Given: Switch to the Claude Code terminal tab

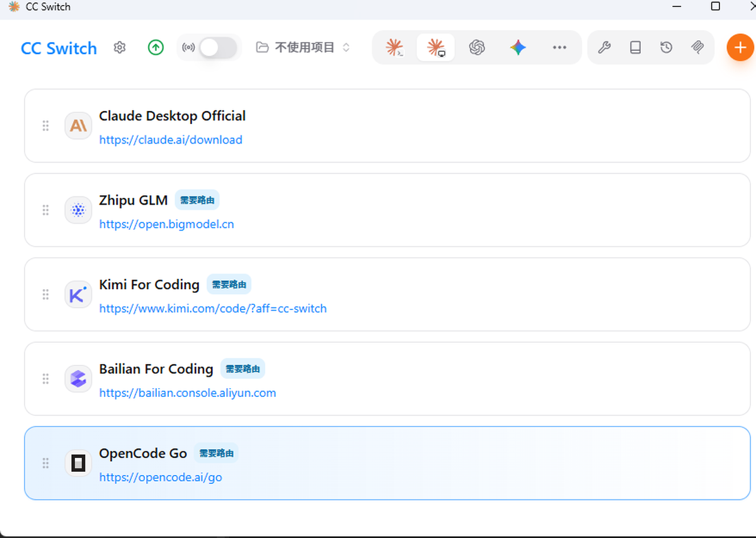Looking at the screenshot, I should tap(395, 47).
